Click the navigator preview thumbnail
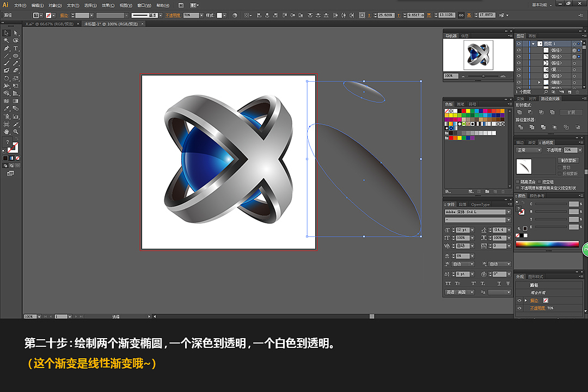This screenshot has height=392, width=588. pyautogui.click(x=478, y=54)
